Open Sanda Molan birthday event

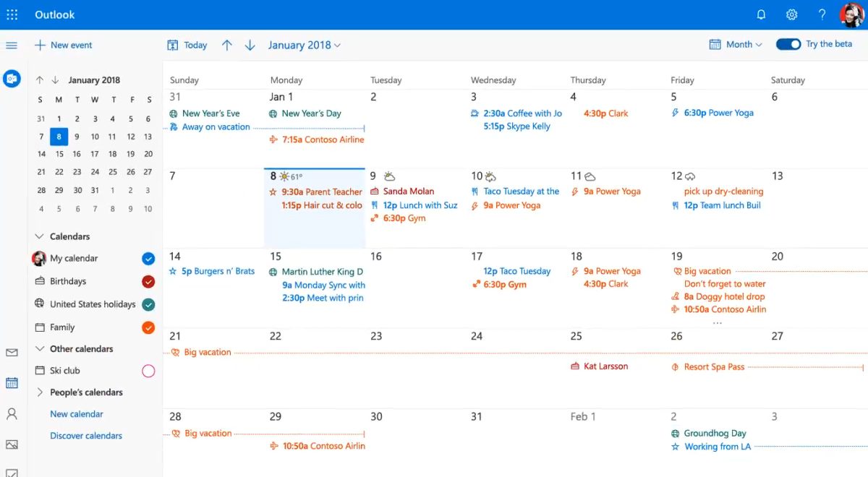coord(402,192)
